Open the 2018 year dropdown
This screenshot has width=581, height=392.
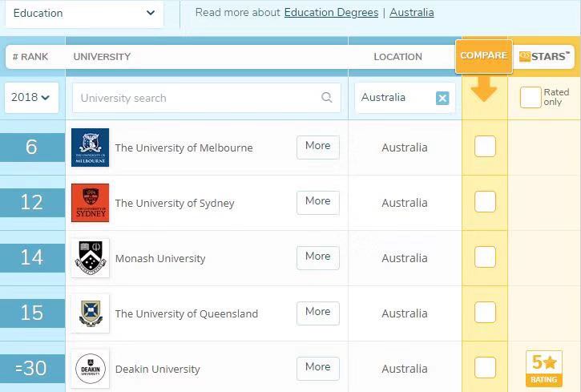(x=30, y=98)
